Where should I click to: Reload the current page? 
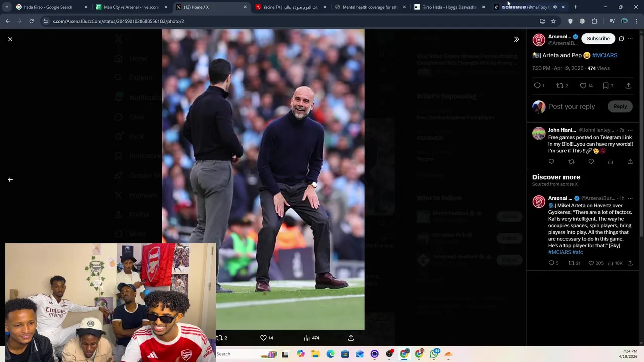coord(31,21)
